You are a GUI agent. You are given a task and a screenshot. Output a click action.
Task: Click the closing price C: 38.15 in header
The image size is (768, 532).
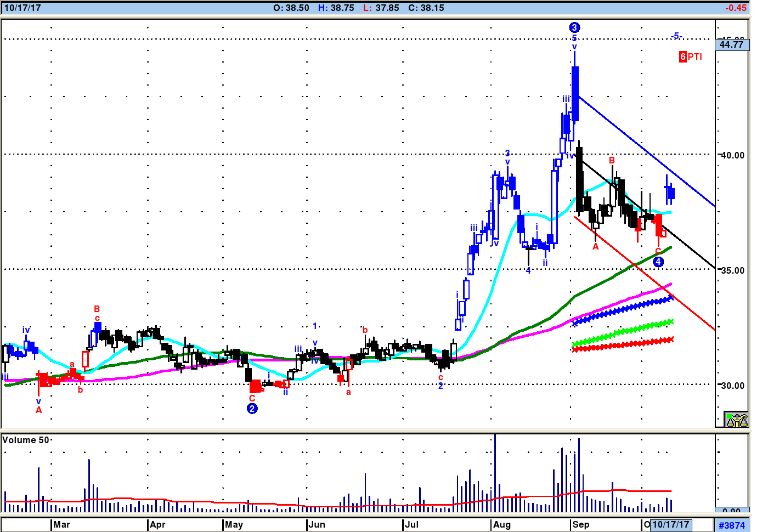point(426,8)
